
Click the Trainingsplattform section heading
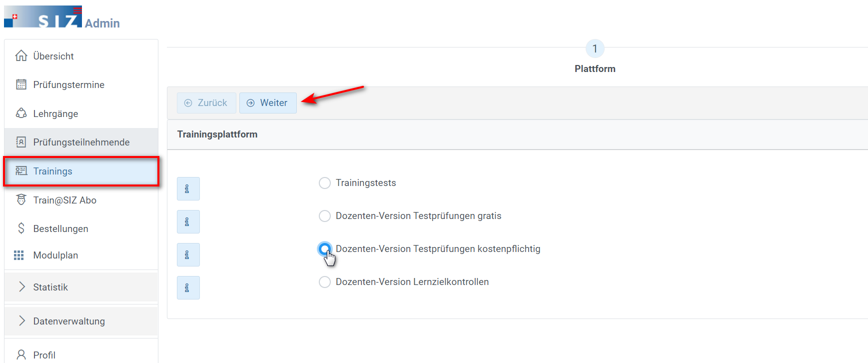217,134
